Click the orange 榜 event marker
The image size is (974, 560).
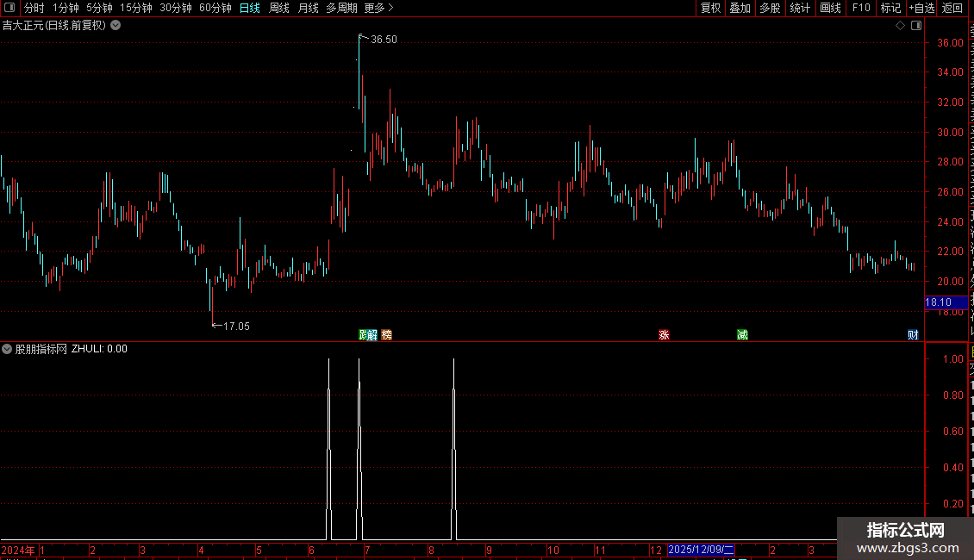click(387, 335)
